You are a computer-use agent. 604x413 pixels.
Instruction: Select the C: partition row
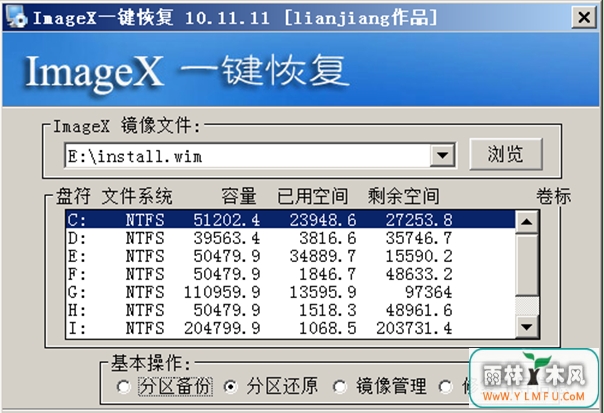tap(290, 220)
